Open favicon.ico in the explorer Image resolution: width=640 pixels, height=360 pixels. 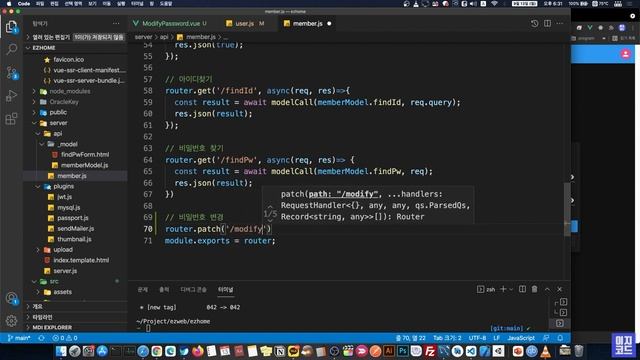coord(68,60)
